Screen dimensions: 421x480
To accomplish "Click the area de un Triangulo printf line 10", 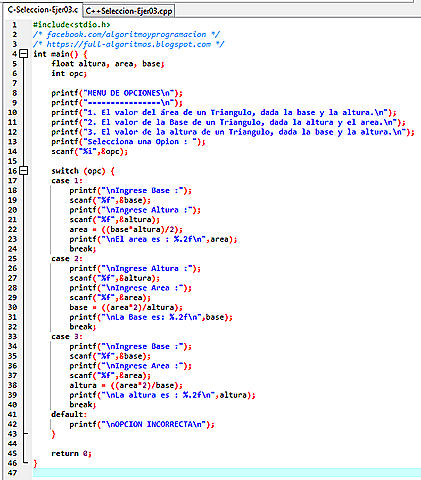I will coord(224,112).
